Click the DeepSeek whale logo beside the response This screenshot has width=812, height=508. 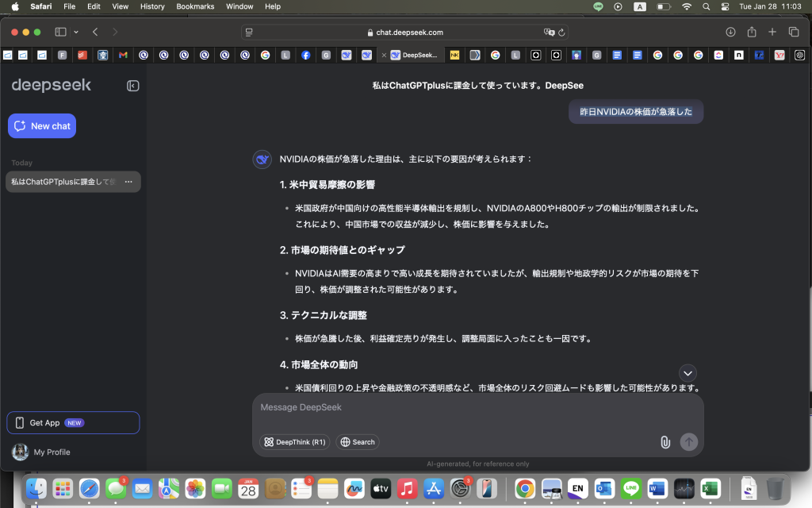click(262, 159)
